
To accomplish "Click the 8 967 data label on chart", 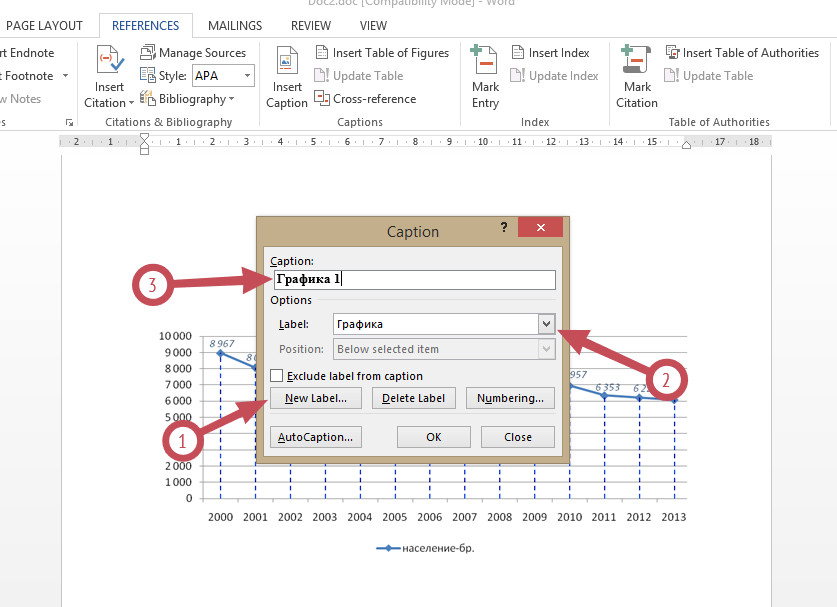I will click(222, 343).
